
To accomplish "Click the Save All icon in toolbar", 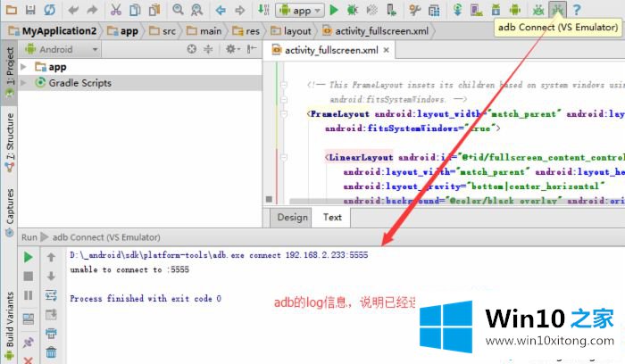I will pyautogui.click(x=30, y=10).
